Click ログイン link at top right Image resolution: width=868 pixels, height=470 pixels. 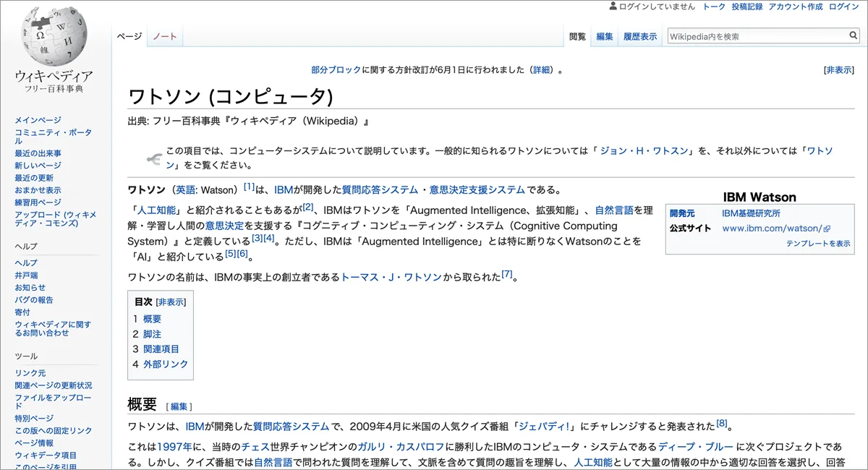pyautogui.click(x=844, y=7)
